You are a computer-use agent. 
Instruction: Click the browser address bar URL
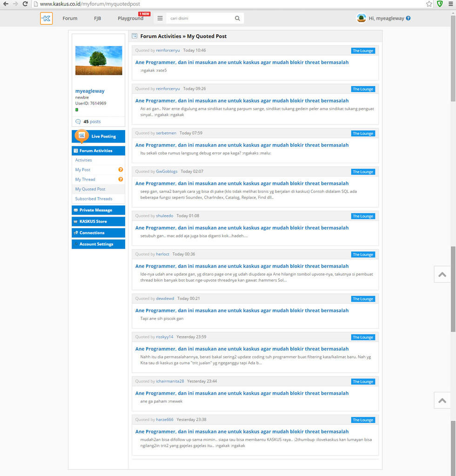[90, 4]
